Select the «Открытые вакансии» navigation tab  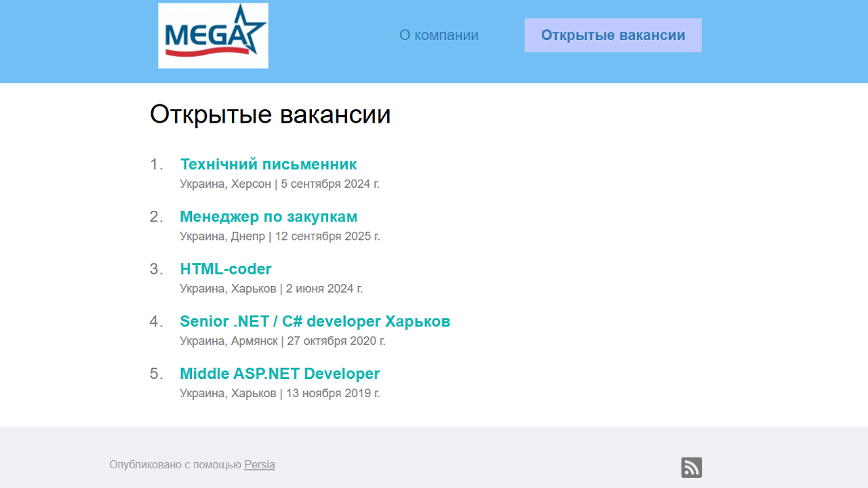[612, 35]
